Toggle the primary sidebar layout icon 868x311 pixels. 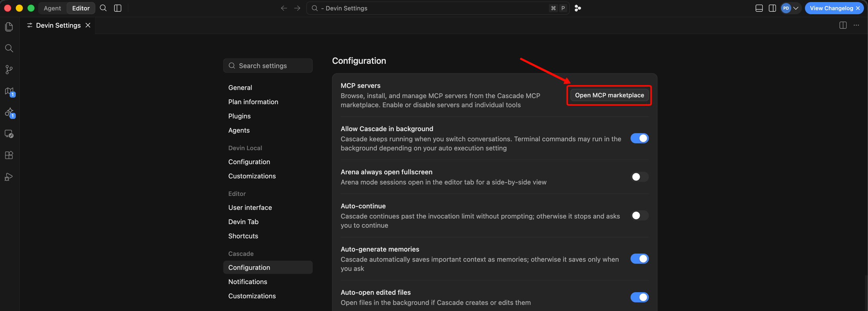pyautogui.click(x=118, y=8)
